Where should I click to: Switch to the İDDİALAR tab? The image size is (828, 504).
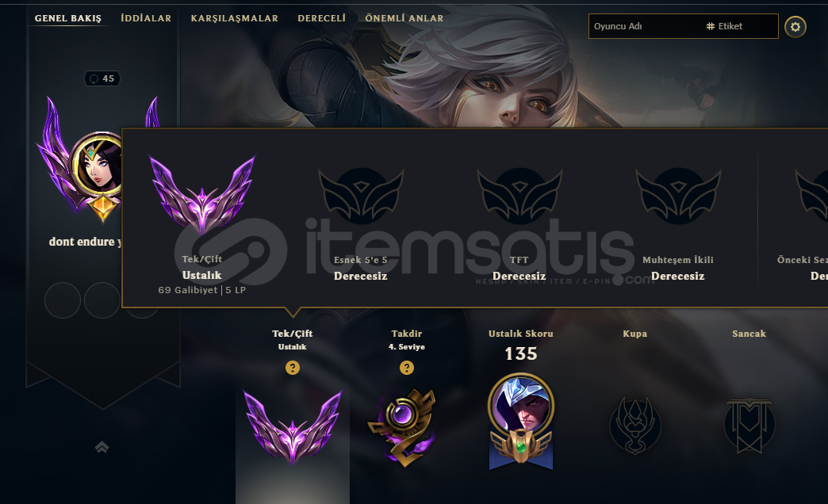(x=146, y=18)
